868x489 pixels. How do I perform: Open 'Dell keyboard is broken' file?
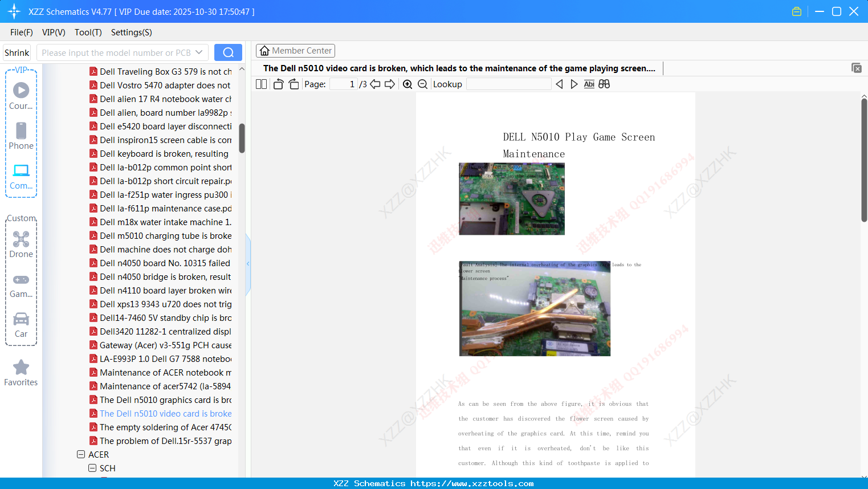click(160, 153)
